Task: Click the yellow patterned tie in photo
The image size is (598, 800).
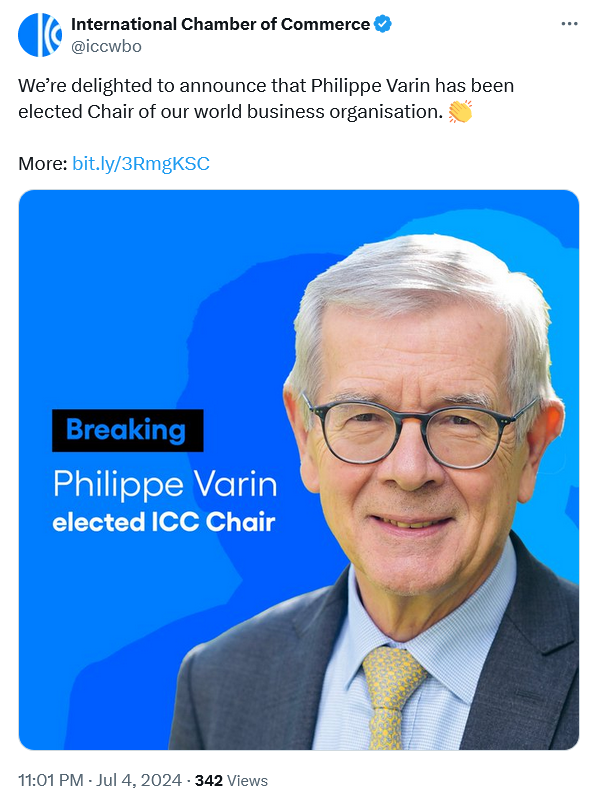Action: pos(392,697)
